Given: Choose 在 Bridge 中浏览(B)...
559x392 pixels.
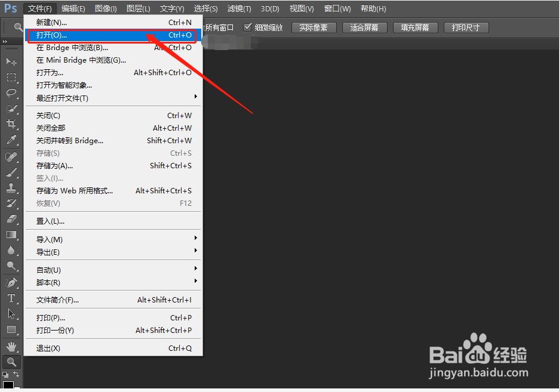Looking at the screenshot, I should (x=113, y=48).
